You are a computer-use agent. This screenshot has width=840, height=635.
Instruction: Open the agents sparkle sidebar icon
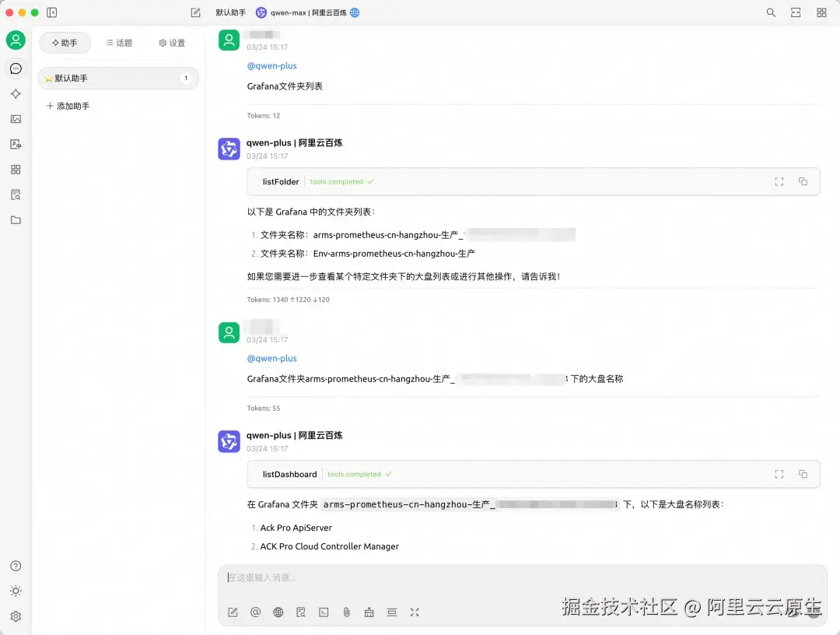(16, 94)
